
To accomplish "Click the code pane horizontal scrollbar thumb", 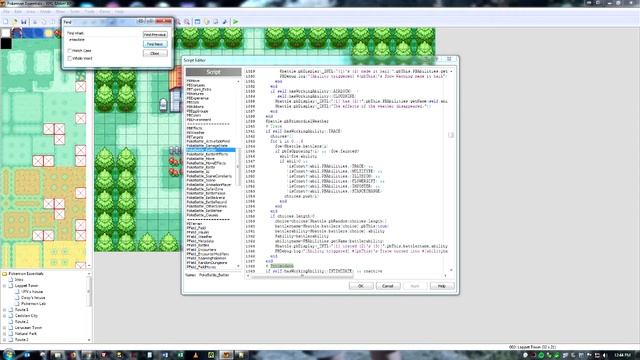I will [302, 276].
